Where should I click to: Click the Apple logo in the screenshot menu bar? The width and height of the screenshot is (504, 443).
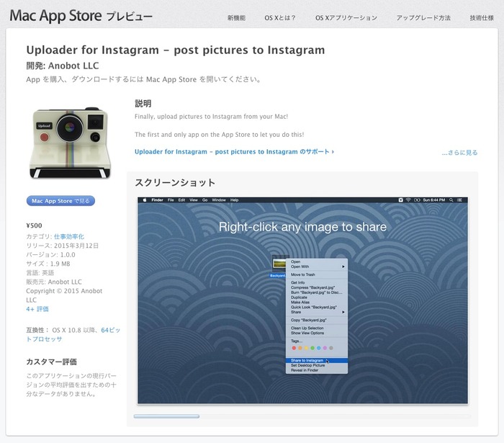pos(144,200)
